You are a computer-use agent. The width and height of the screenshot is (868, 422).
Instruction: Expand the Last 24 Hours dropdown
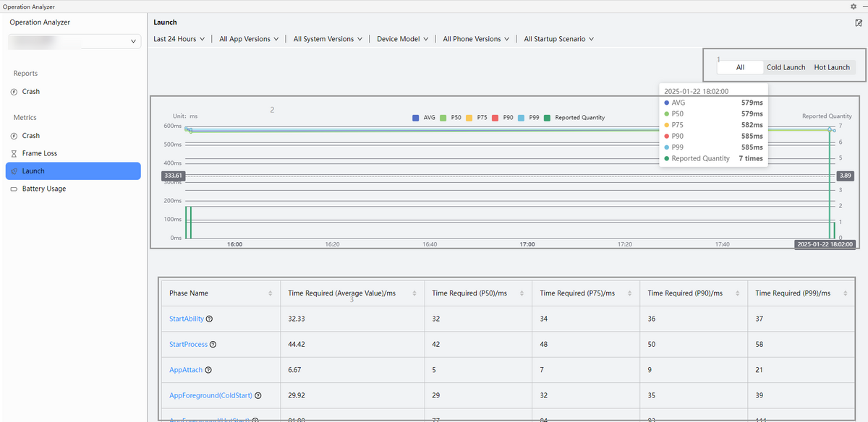179,39
